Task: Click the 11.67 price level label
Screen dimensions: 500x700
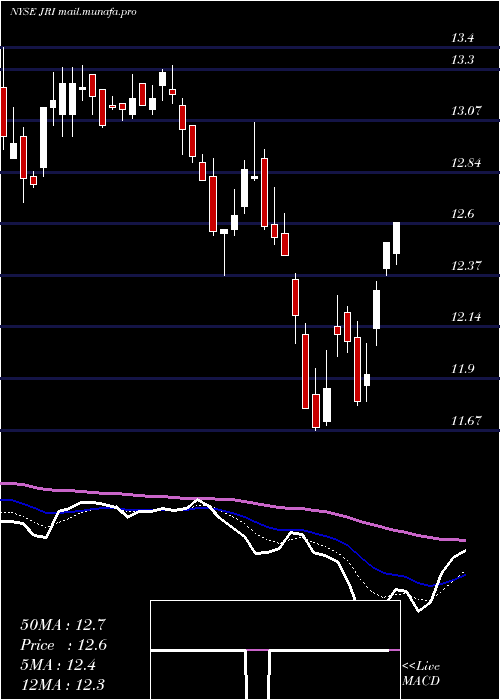Action: pyautogui.click(x=466, y=421)
